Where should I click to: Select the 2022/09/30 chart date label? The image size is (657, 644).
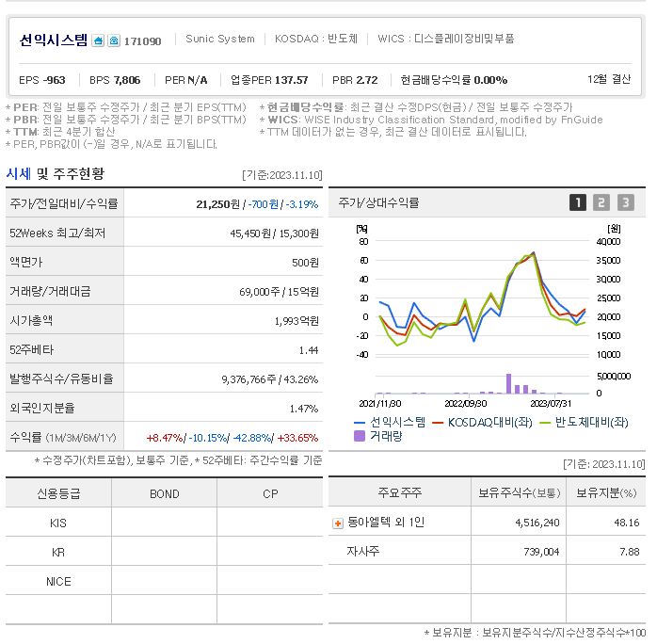coord(466,404)
